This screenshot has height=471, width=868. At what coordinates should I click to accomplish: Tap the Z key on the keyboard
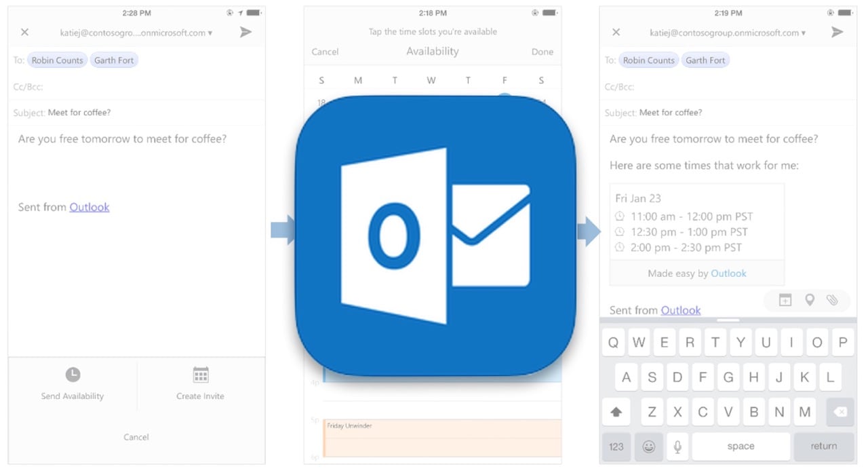(x=652, y=412)
